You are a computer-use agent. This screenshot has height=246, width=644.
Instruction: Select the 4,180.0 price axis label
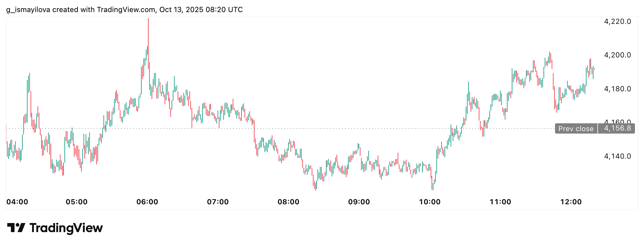[617, 89]
